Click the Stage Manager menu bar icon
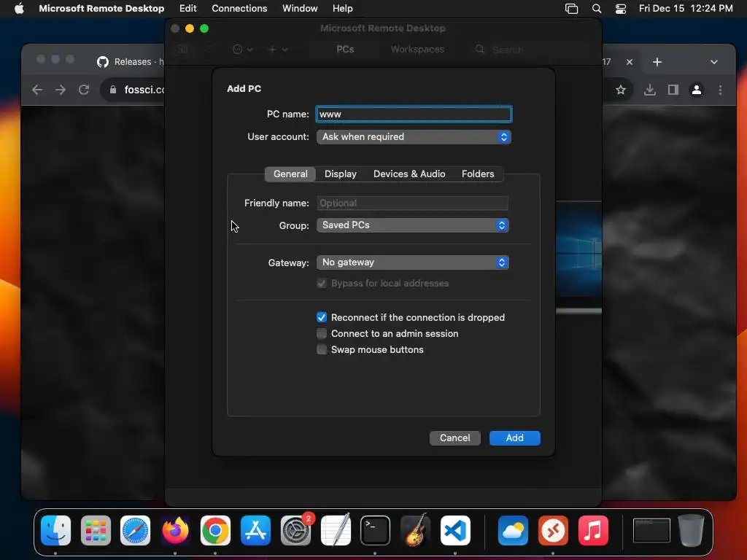 tap(571, 8)
